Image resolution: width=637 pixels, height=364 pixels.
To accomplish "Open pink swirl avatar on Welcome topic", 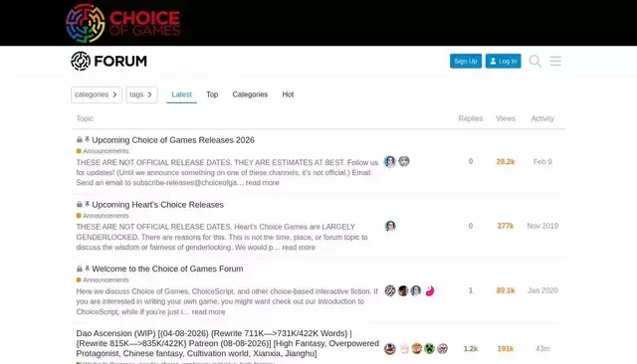I will [429, 290].
